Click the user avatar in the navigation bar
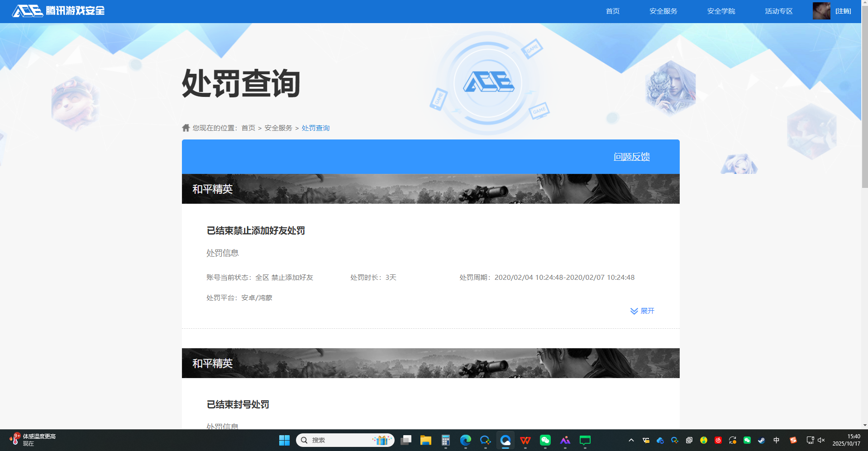Image resolution: width=868 pixels, height=451 pixels. pyautogui.click(x=821, y=10)
